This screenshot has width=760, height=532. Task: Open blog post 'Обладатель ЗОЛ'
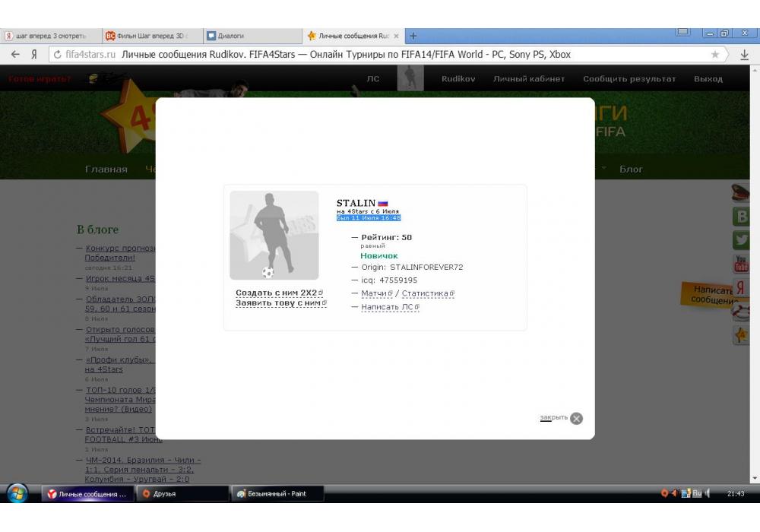pyautogui.click(x=120, y=304)
